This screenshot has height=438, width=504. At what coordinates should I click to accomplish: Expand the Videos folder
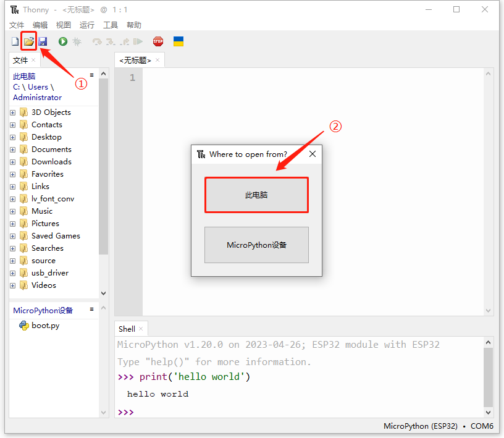(12, 285)
